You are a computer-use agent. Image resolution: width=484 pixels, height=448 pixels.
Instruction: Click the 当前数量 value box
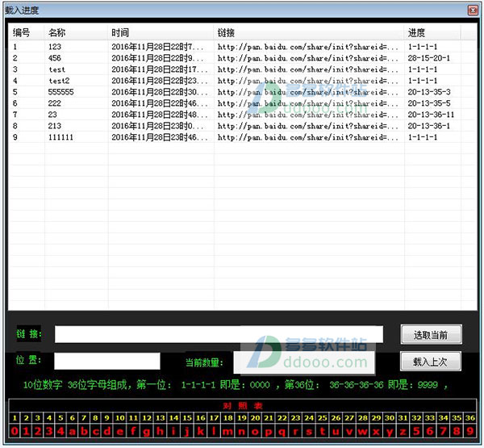304,362
